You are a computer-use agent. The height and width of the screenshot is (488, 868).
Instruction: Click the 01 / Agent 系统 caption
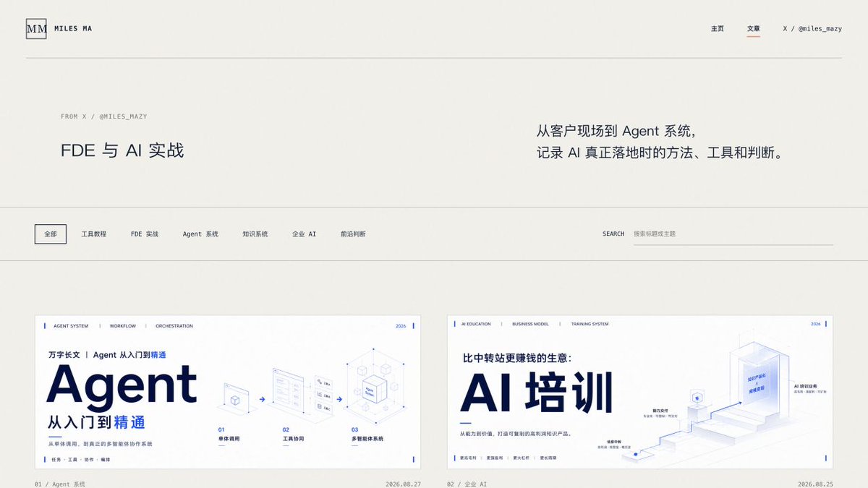coord(60,484)
